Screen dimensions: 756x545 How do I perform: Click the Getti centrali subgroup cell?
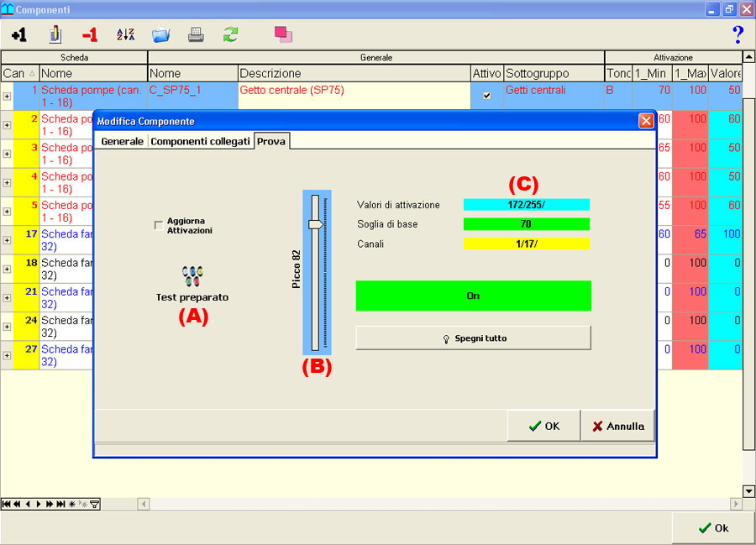[554, 96]
